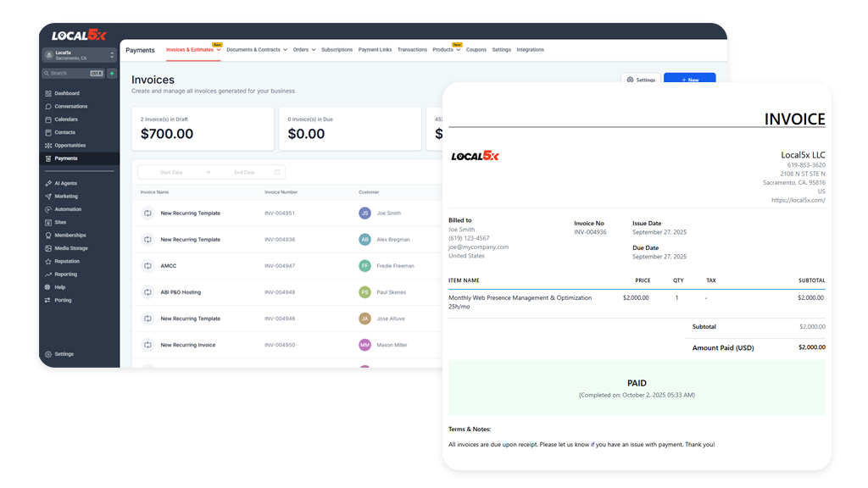The image size is (868, 488).
Task: Open the https://local5x.com/ link on invoice
Action: (x=798, y=201)
